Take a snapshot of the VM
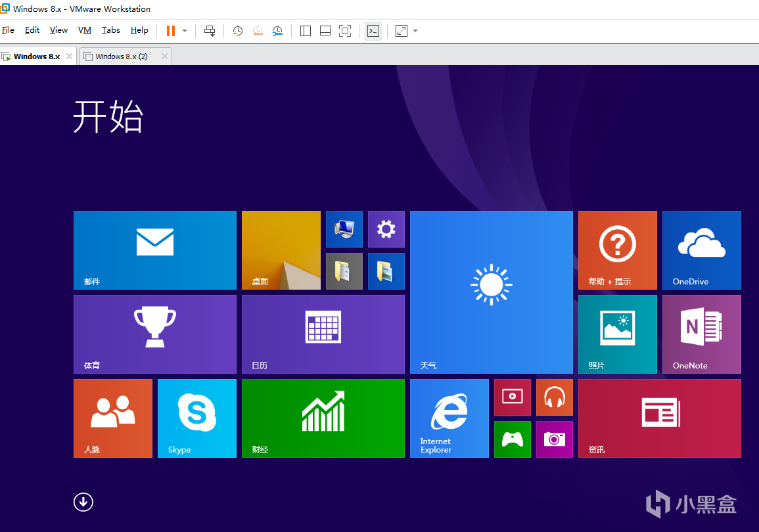The image size is (759, 532). coord(237,31)
